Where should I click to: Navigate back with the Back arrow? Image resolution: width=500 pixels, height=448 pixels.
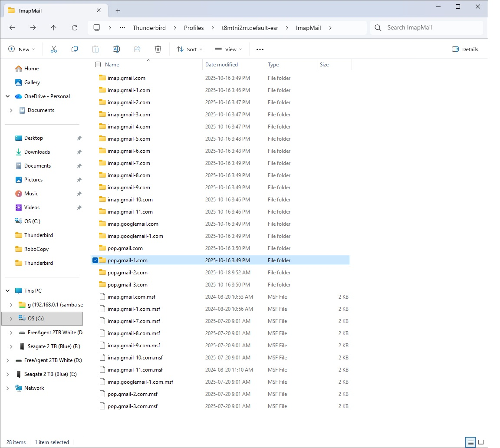tap(12, 27)
